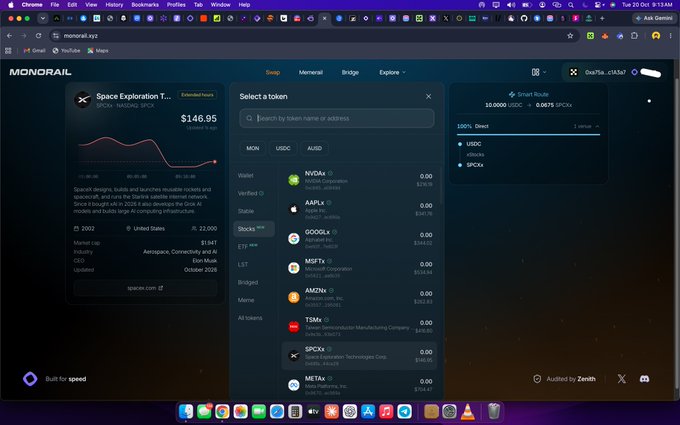Open the layout grid dropdown
This screenshot has height=425, width=680.
539,72
